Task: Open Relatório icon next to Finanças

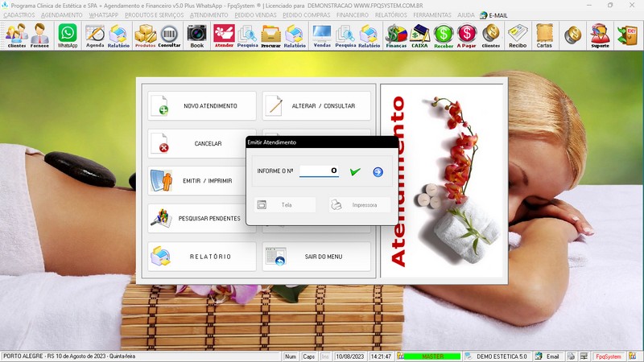Action: point(369,35)
